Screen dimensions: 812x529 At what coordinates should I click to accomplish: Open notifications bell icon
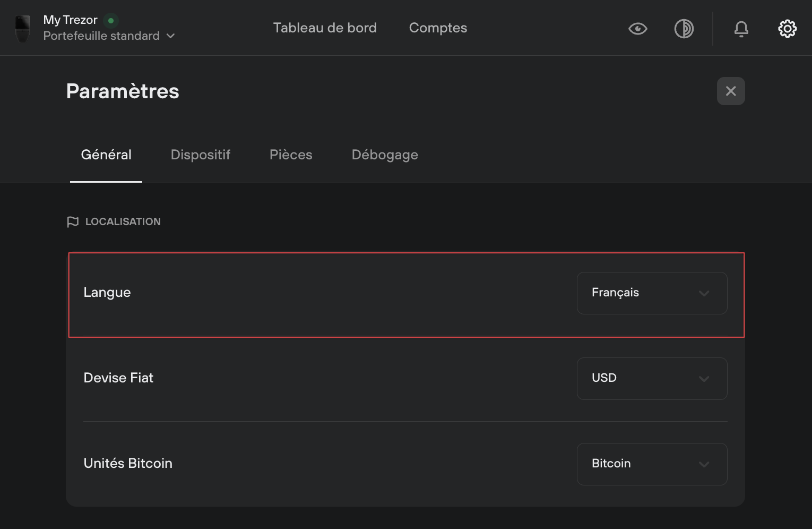point(741,29)
